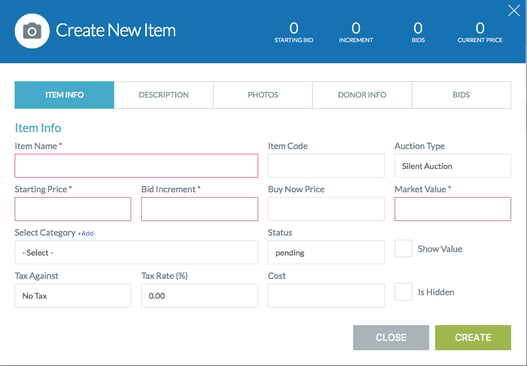This screenshot has width=527, height=366.
Task: Tick the Show Value checkbox
Action: point(403,248)
